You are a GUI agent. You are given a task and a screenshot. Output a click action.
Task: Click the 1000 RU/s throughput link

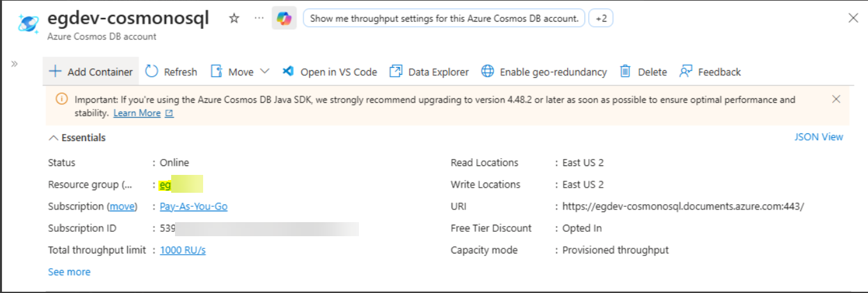click(x=183, y=250)
